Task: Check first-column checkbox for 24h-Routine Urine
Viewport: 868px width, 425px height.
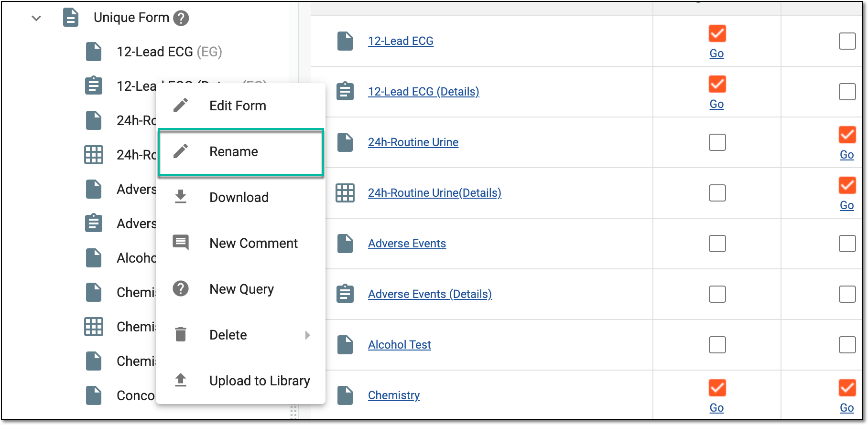Action: (717, 142)
